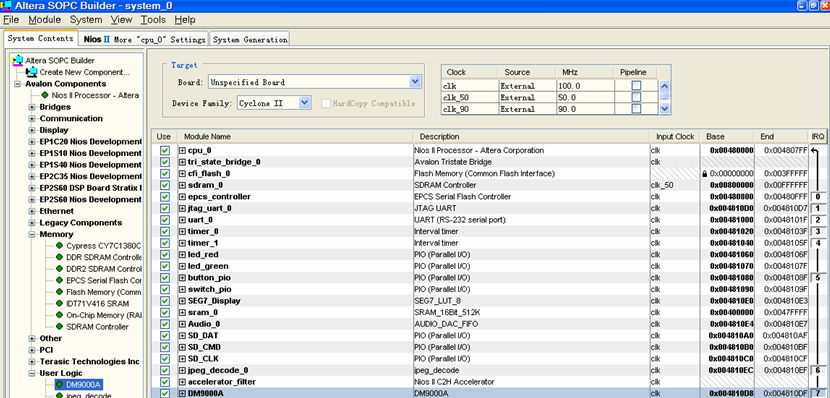830x398 pixels.
Task: Click the lock icon on cfi_flash_0 base
Action: point(705,174)
